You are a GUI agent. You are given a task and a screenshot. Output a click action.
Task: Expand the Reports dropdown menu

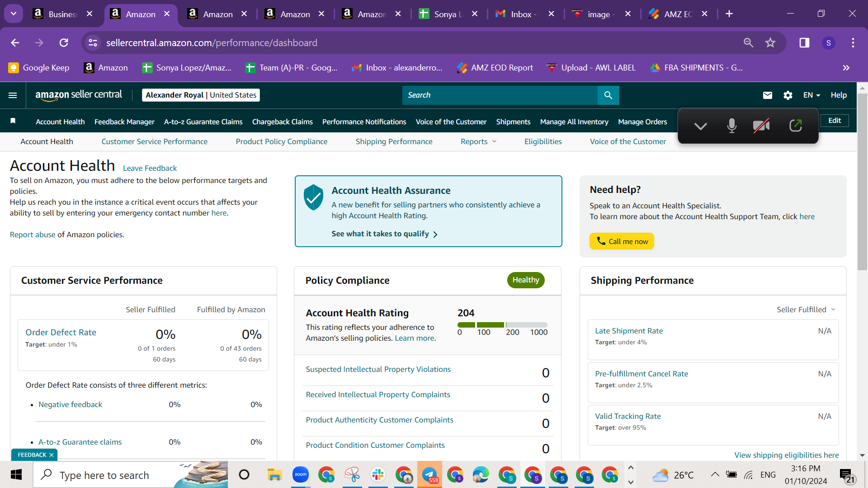click(479, 141)
